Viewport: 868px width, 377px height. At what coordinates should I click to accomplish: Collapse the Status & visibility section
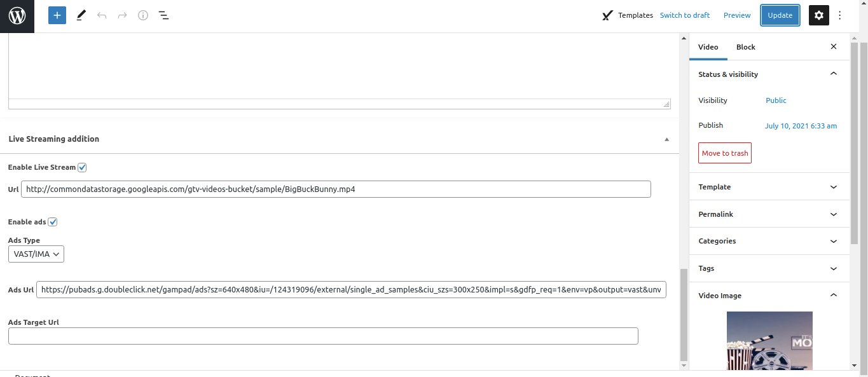coord(834,74)
